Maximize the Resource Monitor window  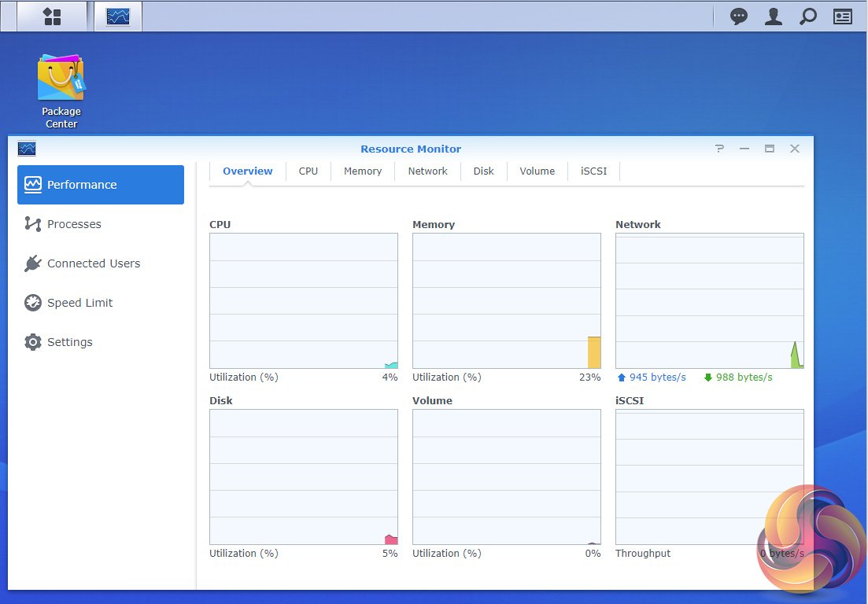770,149
